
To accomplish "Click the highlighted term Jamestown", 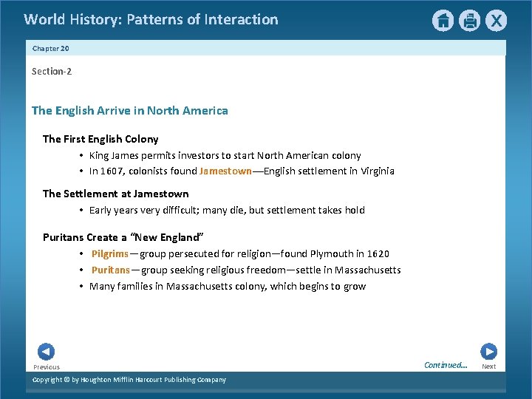I will [x=225, y=171].
